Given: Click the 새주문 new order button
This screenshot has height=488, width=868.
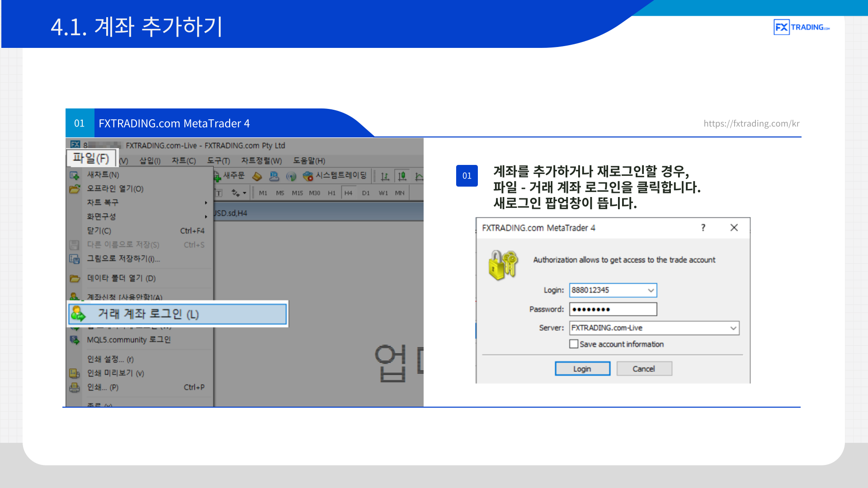Looking at the screenshot, I should 229,176.
